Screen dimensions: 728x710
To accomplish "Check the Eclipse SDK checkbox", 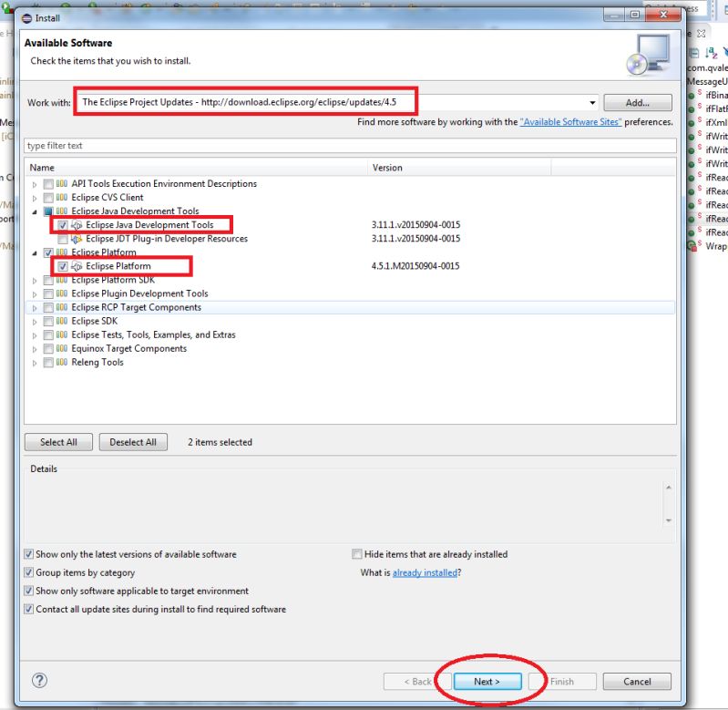I will [x=48, y=322].
